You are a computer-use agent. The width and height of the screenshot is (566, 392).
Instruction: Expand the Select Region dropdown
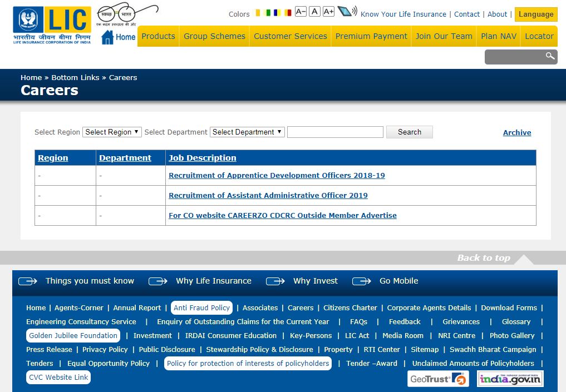tap(112, 132)
